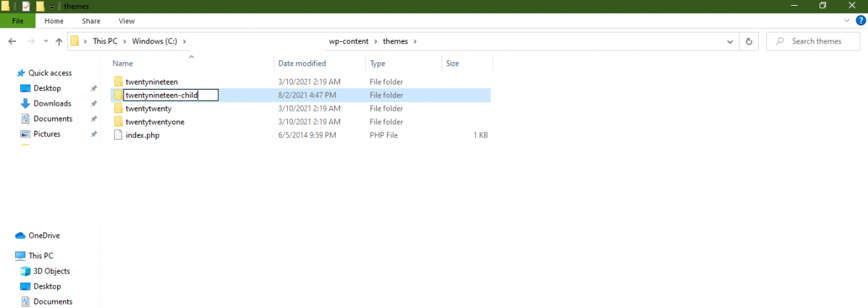Screen dimensions: 868x308
Task: Expand the ribbon with the chevron
Action: point(848,21)
